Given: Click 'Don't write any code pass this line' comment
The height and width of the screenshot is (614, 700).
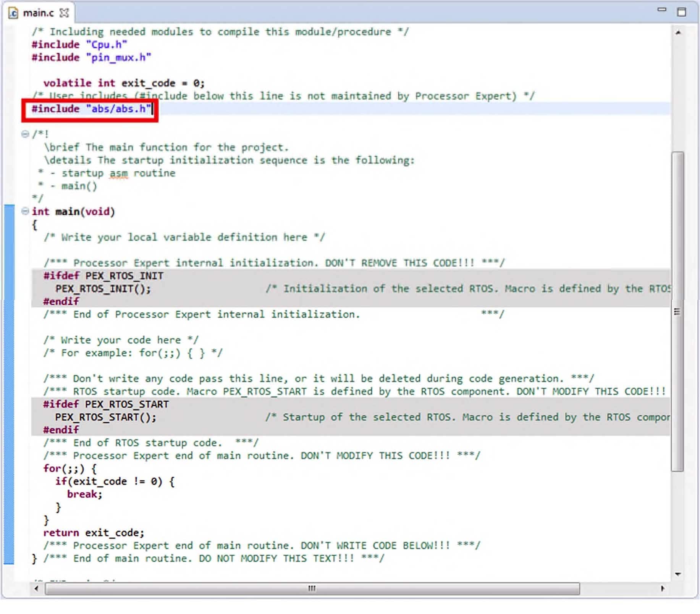Looking at the screenshot, I should click(319, 379).
